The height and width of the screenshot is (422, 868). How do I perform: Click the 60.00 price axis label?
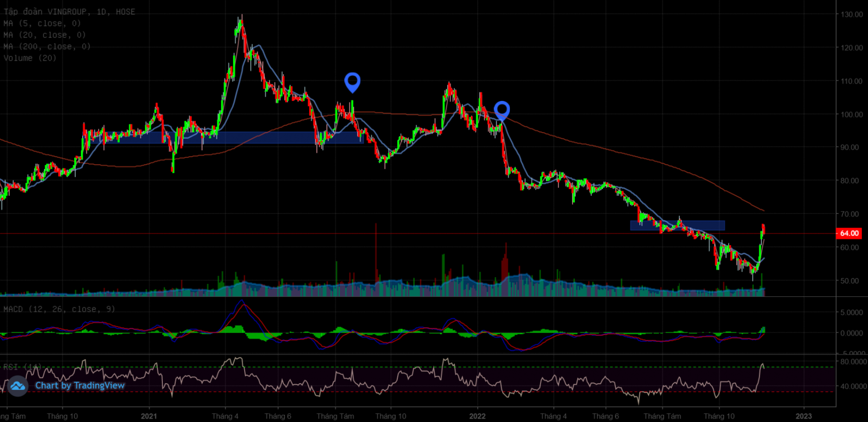849,247
